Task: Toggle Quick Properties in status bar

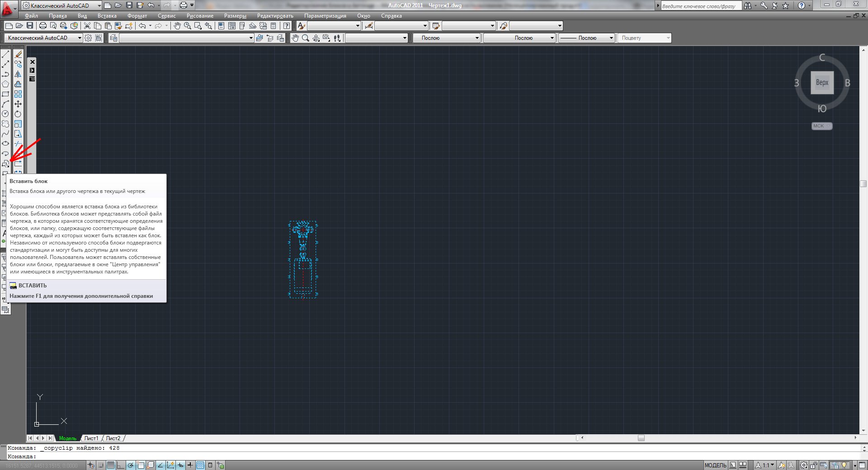Action: point(210,465)
